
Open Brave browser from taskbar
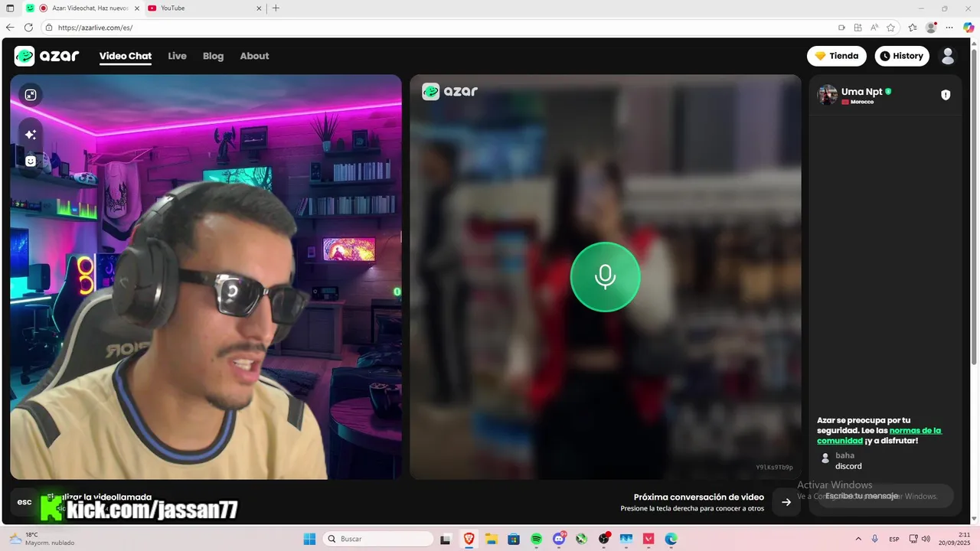(469, 539)
